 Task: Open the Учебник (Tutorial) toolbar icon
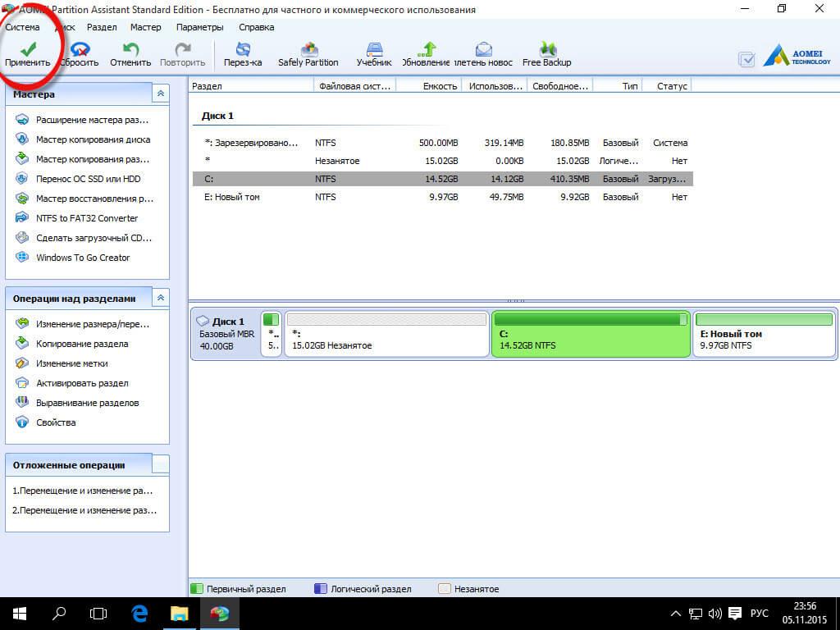tap(374, 50)
